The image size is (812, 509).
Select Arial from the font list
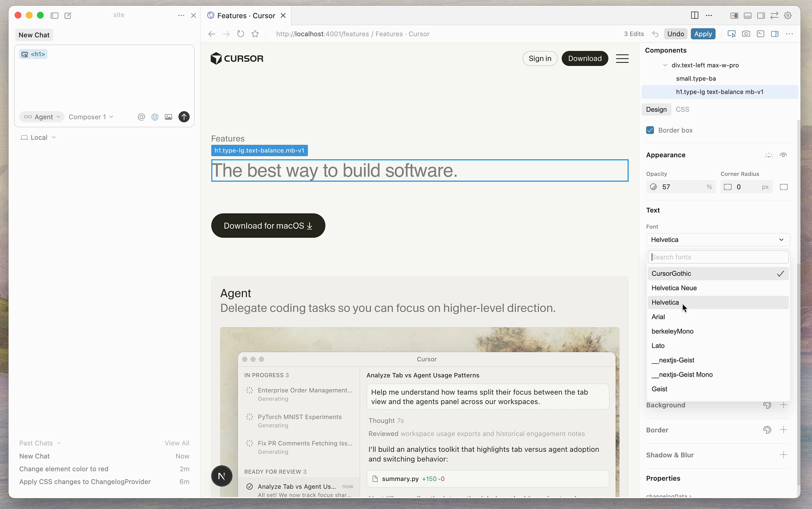pyautogui.click(x=658, y=317)
